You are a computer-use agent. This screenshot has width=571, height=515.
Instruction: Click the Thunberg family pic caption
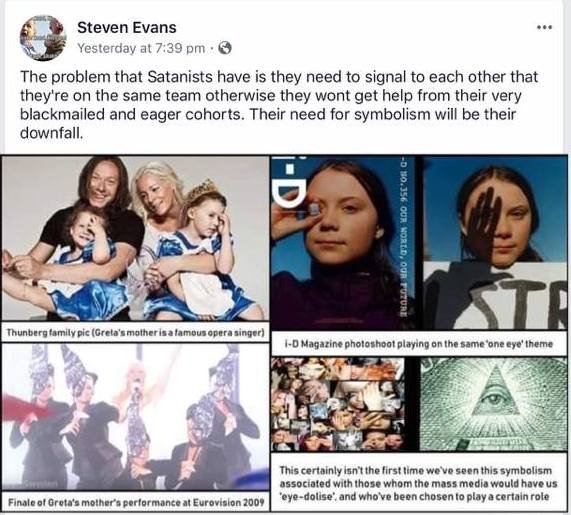tap(135, 333)
